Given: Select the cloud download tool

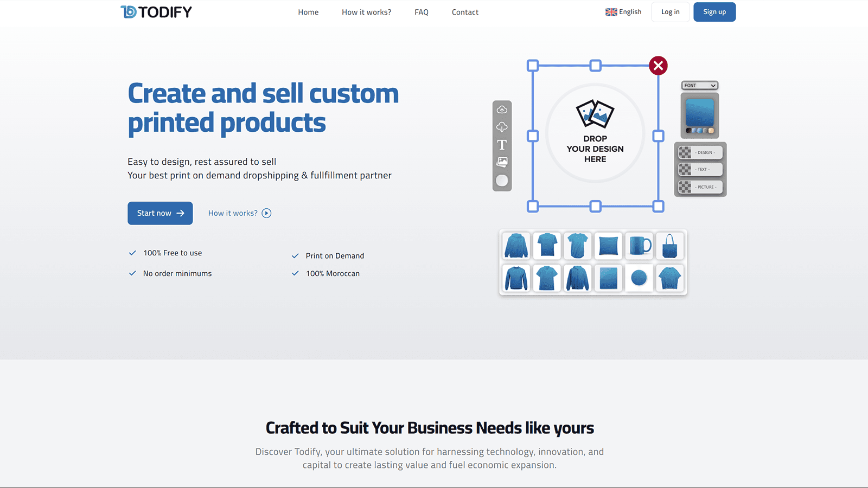Looking at the screenshot, I should click(502, 127).
